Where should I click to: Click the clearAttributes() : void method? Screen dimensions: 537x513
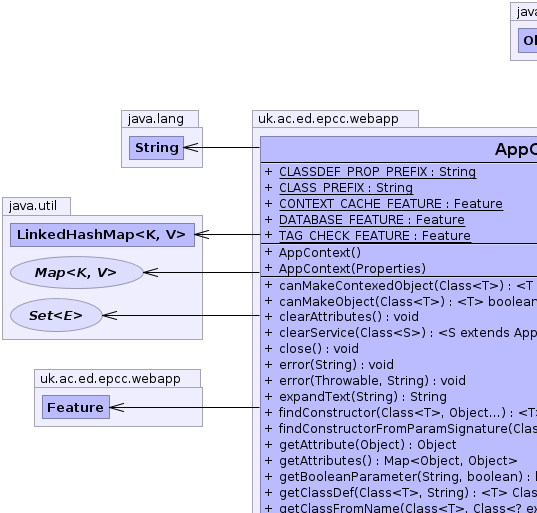tap(349, 317)
